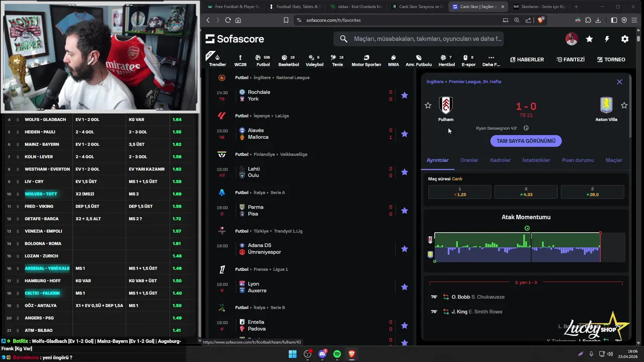
Task: Select the Futbol sport icon
Action: click(x=263, y=60)
